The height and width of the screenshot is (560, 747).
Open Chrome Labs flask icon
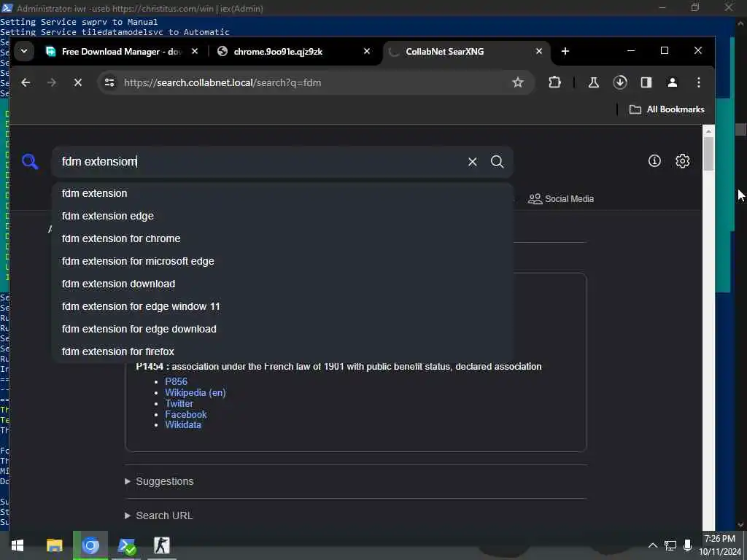point(594,82)
